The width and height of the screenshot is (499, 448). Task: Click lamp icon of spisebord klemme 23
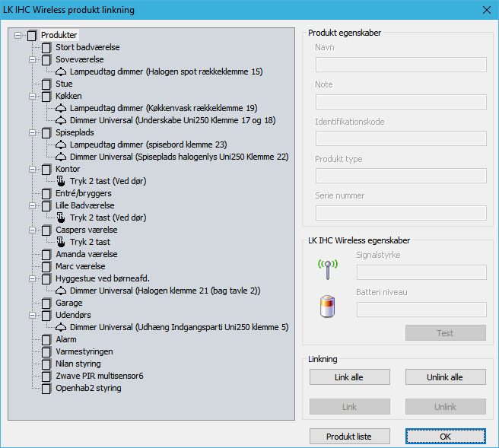[61, 145]
